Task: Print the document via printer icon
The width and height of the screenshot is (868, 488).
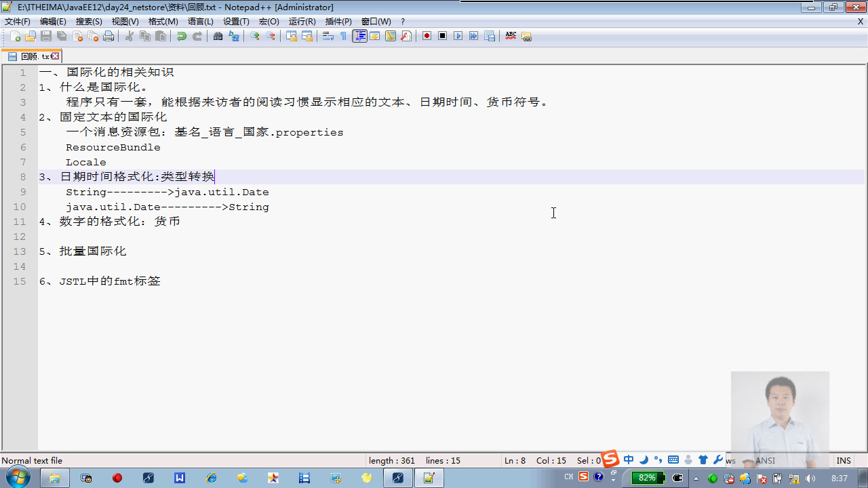Action: coord(108,36)
